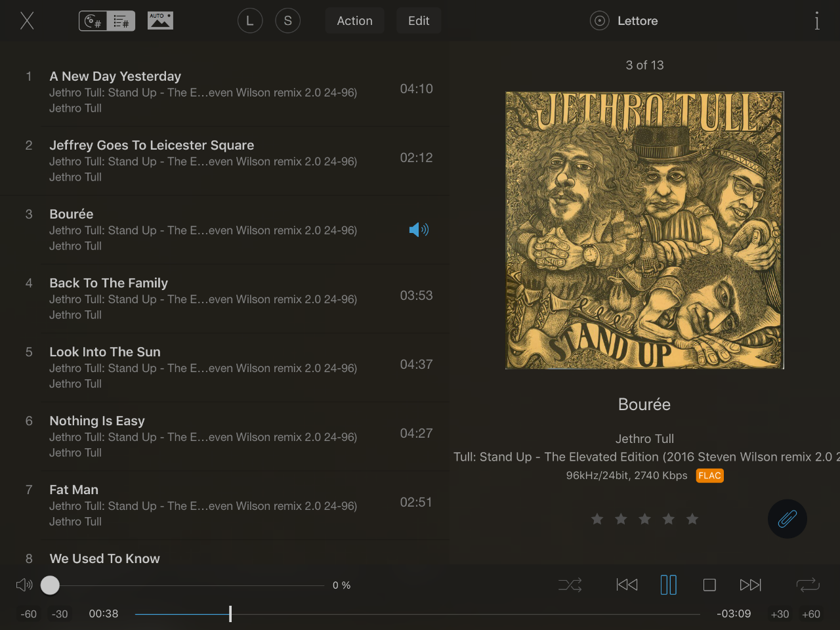Screen dimensions: 840x630
Task: Click the 04:37 duration of track five
Action: click(417, 364)
